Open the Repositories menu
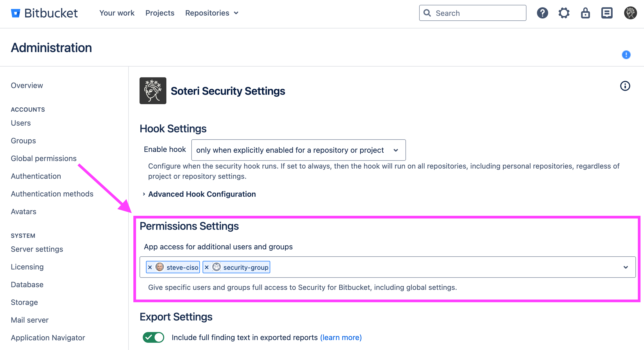Screen dimensions: 644x350 click(x=212, y=13)
